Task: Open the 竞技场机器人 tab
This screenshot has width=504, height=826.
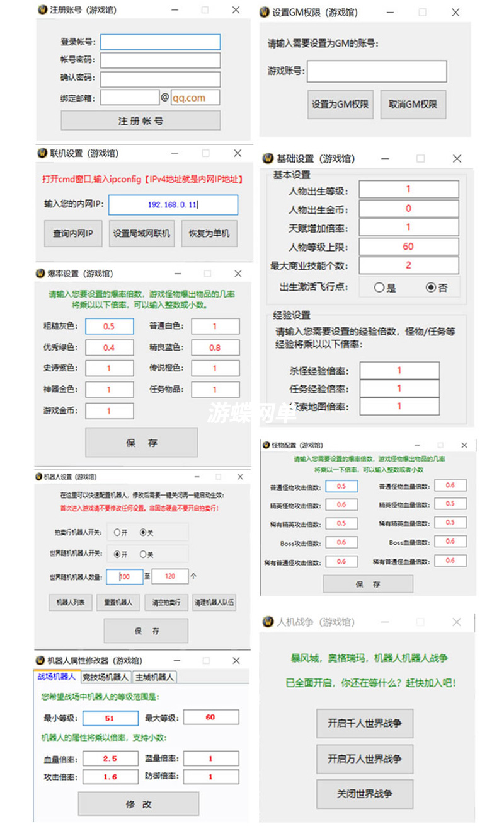Action: click(105, 677)
